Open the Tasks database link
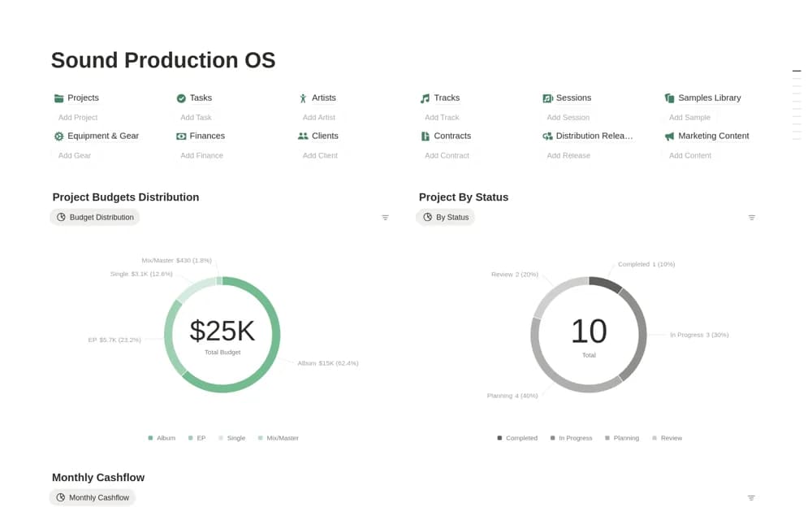Viewport: 812px width, 507px height. pyautogui.click(x=201, y=98)
